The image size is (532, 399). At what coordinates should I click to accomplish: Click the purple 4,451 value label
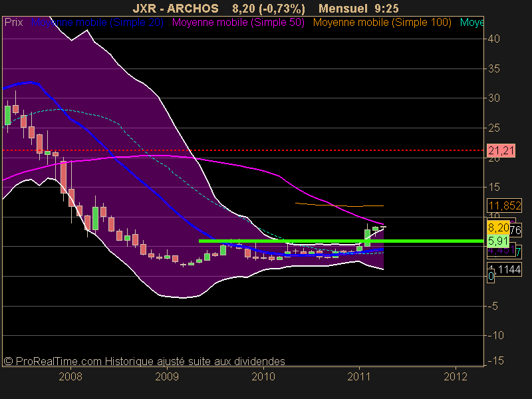click(501, 251)
